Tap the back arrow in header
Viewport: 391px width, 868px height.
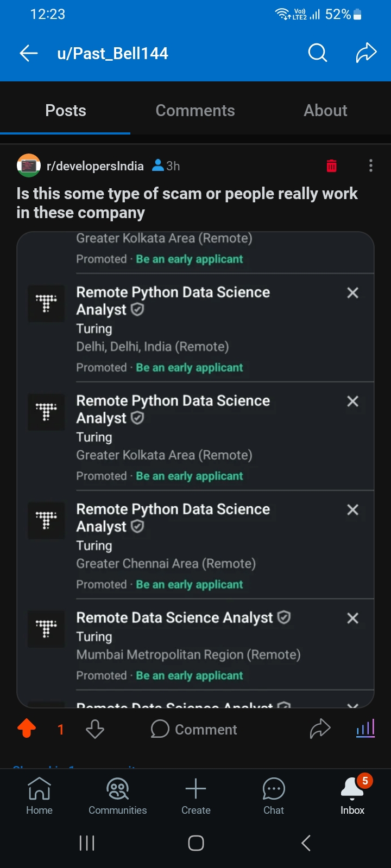point(29,53)
